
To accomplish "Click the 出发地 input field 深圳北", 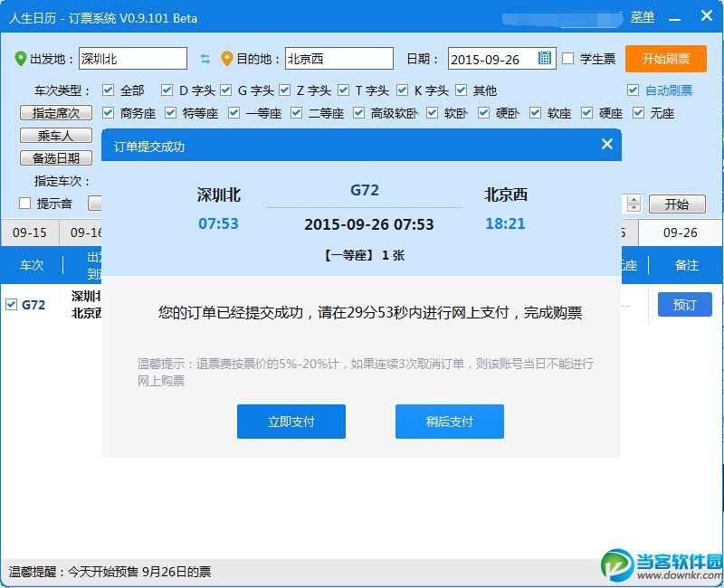I will 133,58.
